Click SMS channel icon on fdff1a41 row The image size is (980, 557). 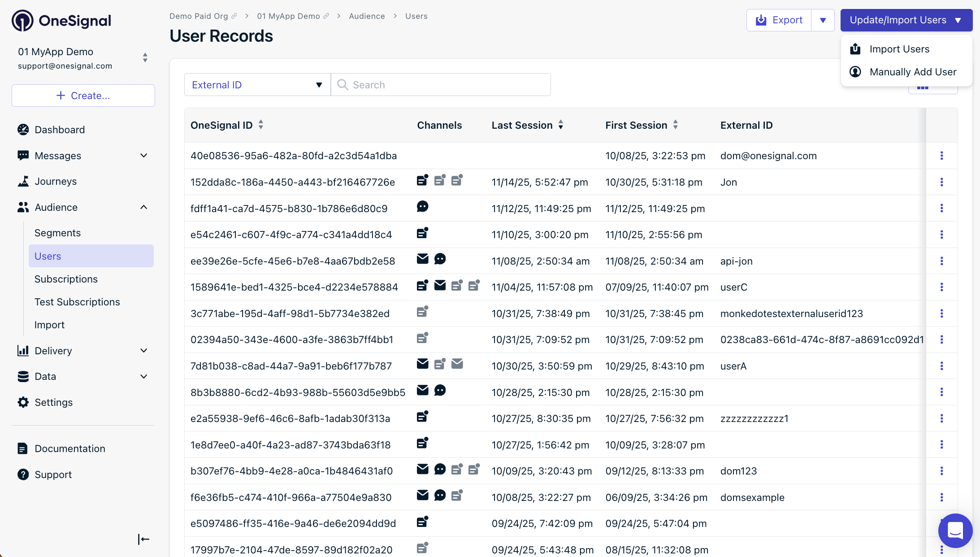[x=422, y=206]
